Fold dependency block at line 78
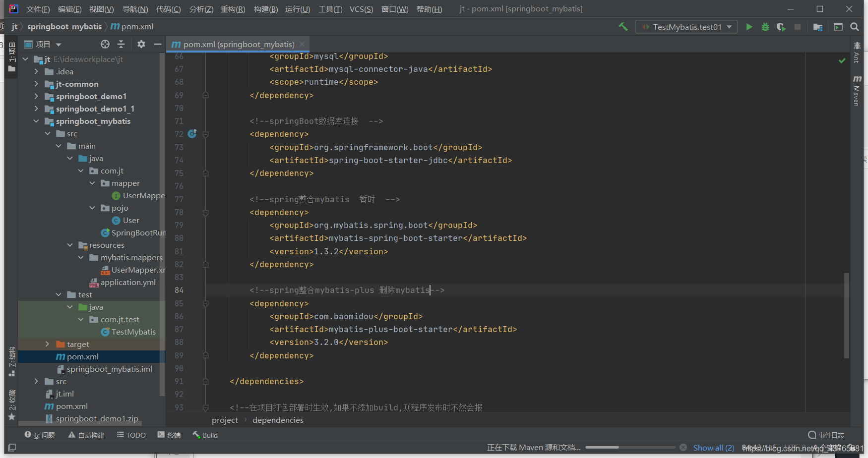The height and width of the screenshot is (458, 868). point(205,212)
